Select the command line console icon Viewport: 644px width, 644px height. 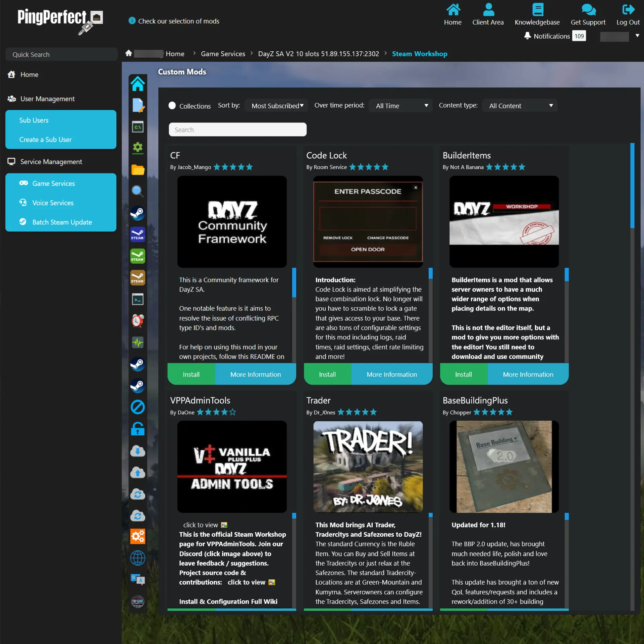pyautogui.click(x=138, y=127)
